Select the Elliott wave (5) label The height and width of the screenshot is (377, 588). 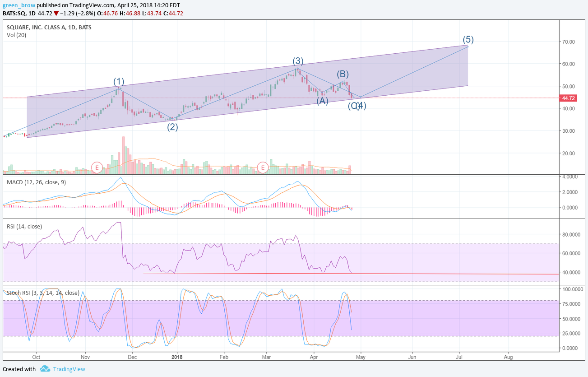coord(468,39)
